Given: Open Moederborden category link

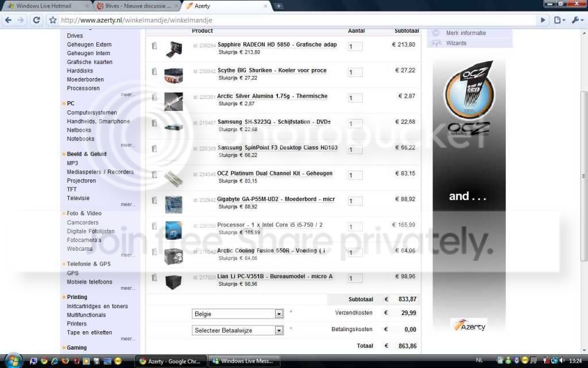Looking at the screenshot, I should pyautogui.click(x=85, y=79).
